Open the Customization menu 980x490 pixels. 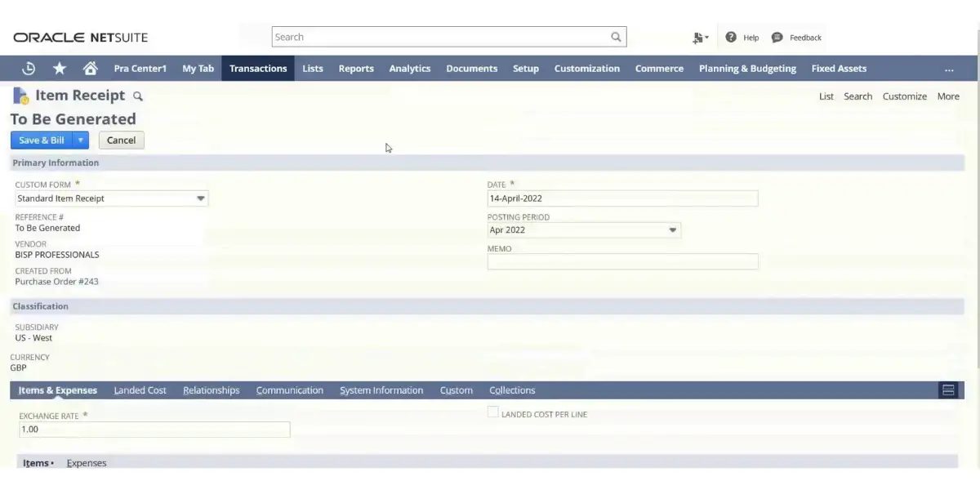(x=587, y=69)
